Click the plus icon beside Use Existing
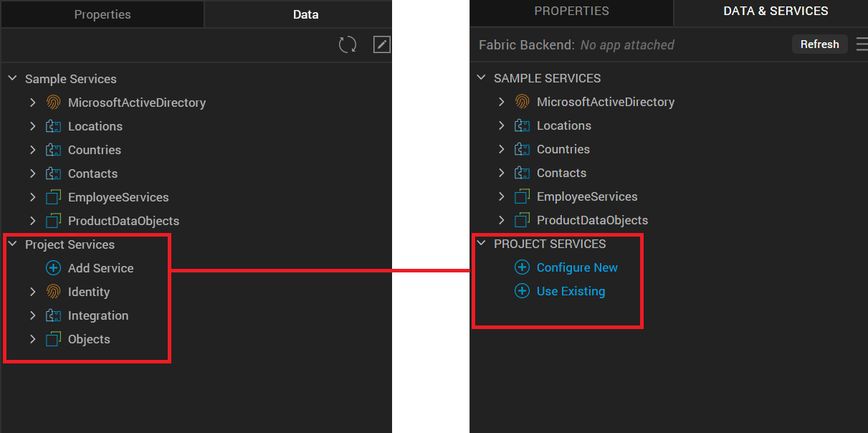The image size is (868, 433). [x=522, y=291]
